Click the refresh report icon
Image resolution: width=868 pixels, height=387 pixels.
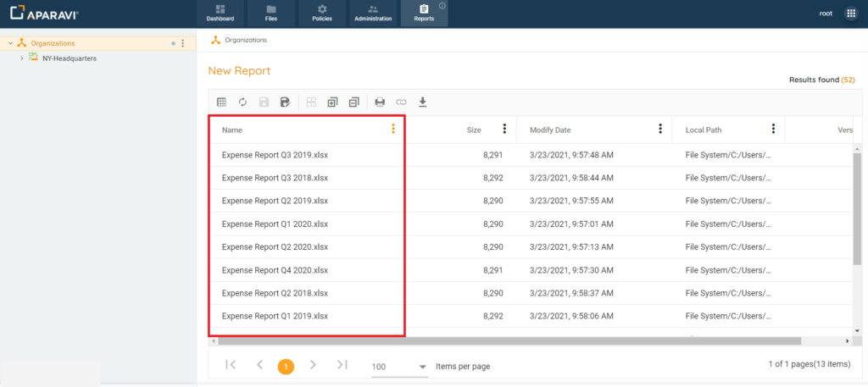point(242,102)
